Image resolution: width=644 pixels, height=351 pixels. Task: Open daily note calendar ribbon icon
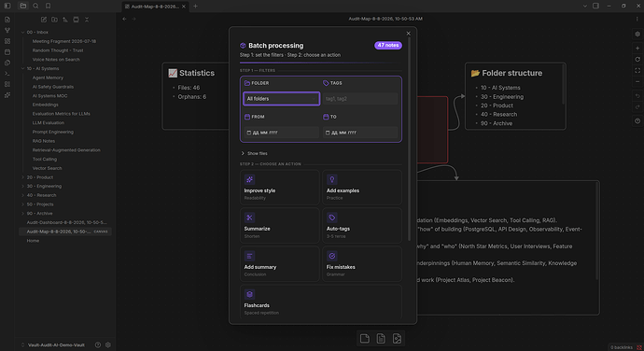pos(7,52)
